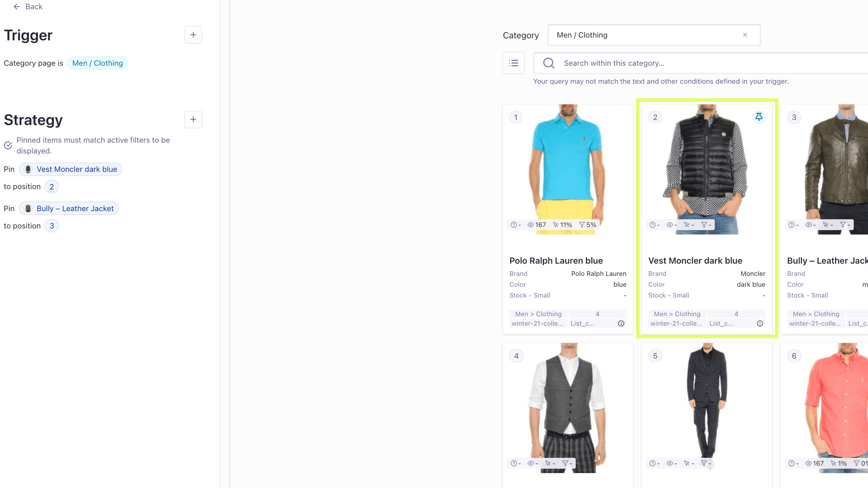
Task: Open the Men / Clothing trigger tag
Action: pyautogui.click(x=97, y=63)
